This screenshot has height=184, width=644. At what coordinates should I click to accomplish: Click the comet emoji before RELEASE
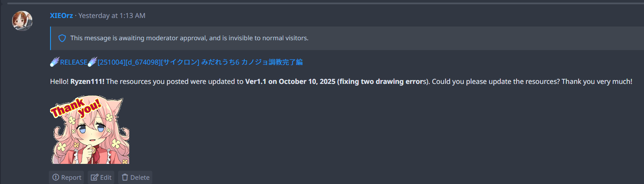point(54,62)
